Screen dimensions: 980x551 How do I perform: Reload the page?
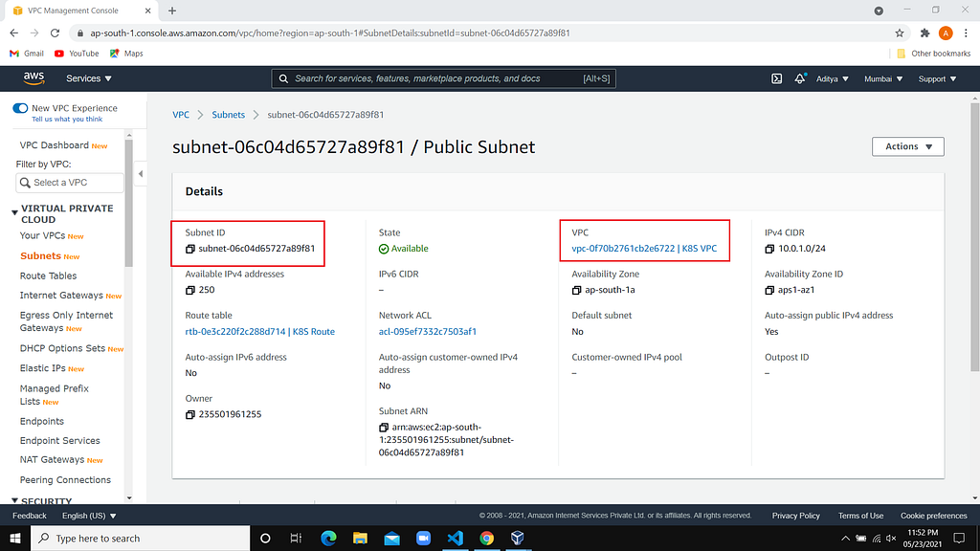(x=55, y=33)
